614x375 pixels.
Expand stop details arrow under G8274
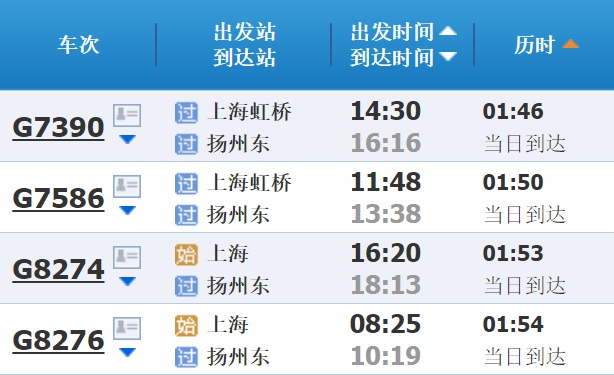point(127,281)
